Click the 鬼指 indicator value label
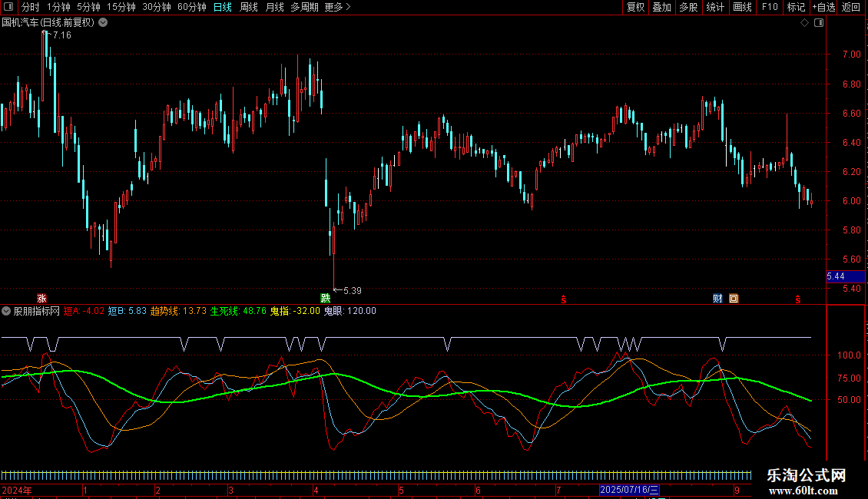Screen dimensions: 868x499 tap(295, 311)
